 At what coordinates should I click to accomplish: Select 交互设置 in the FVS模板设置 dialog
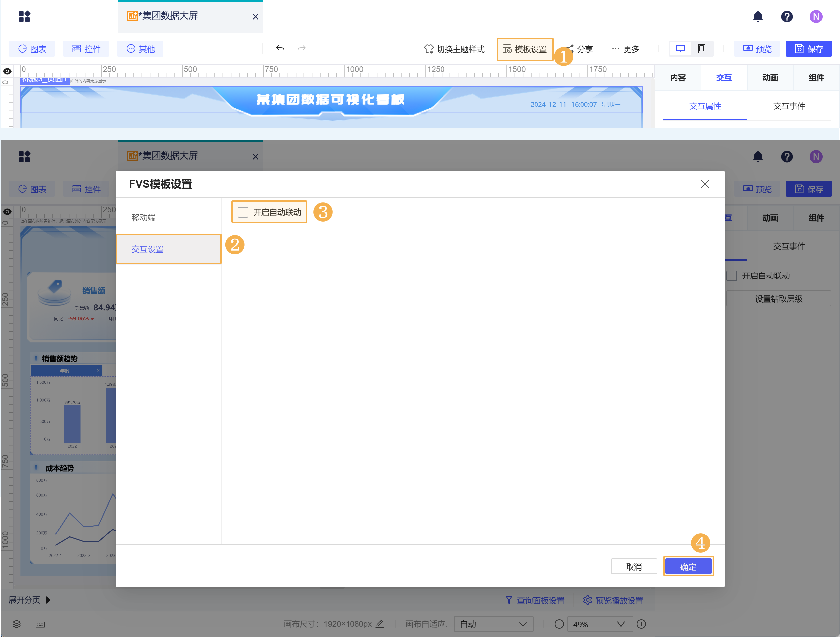click(168, 249)
